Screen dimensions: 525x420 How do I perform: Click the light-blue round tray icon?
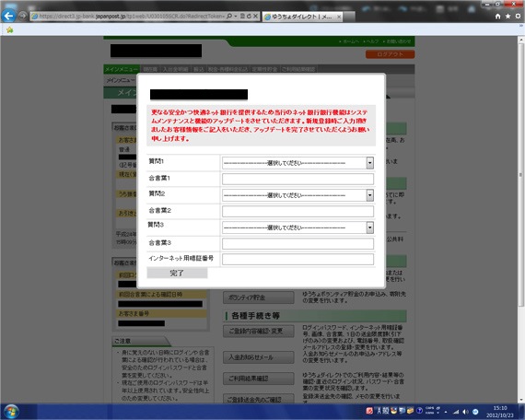tap(475, 412)
